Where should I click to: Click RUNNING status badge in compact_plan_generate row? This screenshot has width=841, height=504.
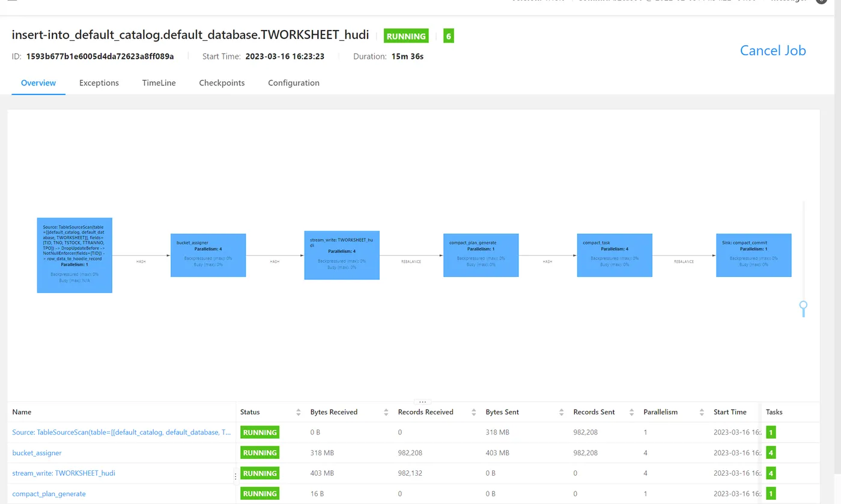pyautogui.click(x=260, y=494)
